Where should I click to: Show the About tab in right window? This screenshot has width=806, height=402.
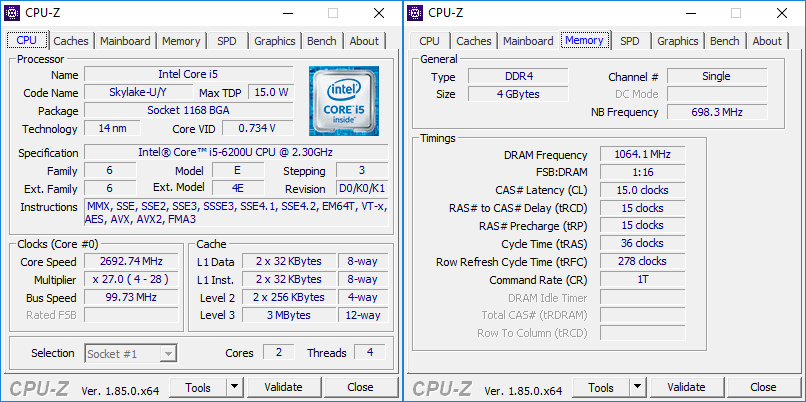coord(767,41)
